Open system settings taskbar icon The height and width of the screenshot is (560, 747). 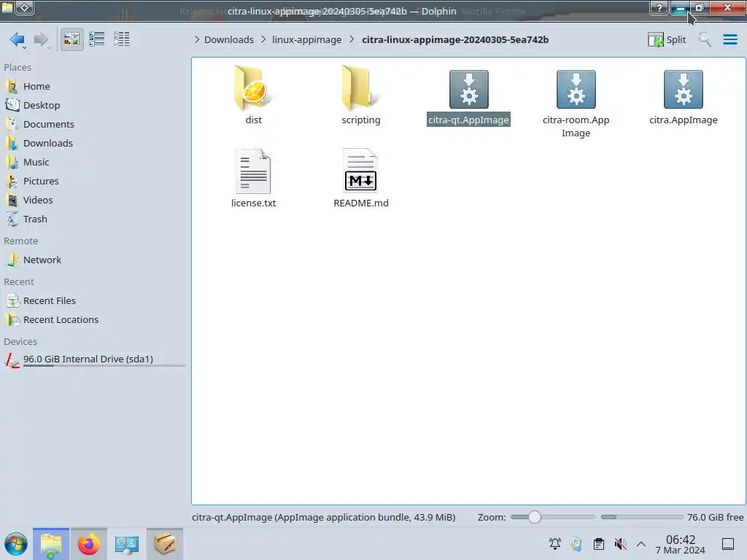pos(126,544)
